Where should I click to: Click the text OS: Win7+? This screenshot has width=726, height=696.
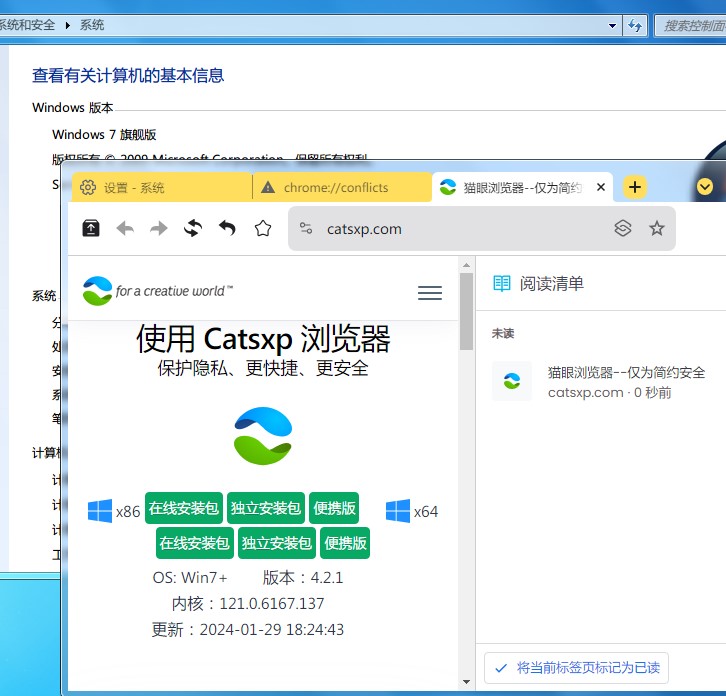click(190, 577)
